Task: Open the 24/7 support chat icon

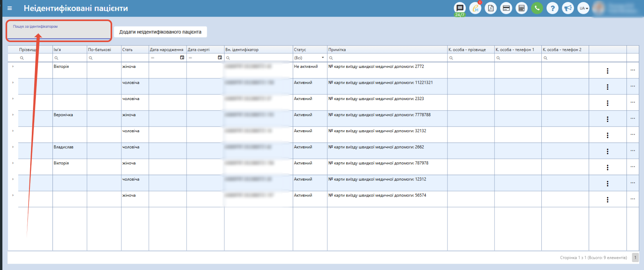Action: [x=460, y=8]
